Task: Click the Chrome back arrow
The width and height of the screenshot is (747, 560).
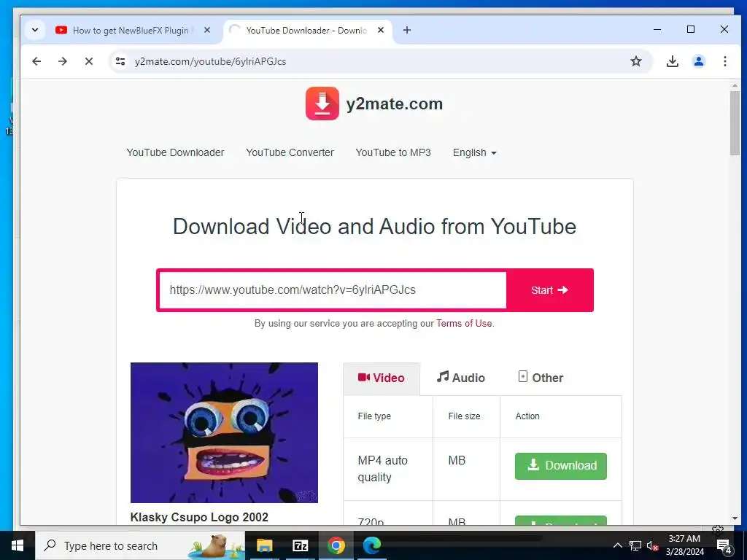Action: (36, 61)
